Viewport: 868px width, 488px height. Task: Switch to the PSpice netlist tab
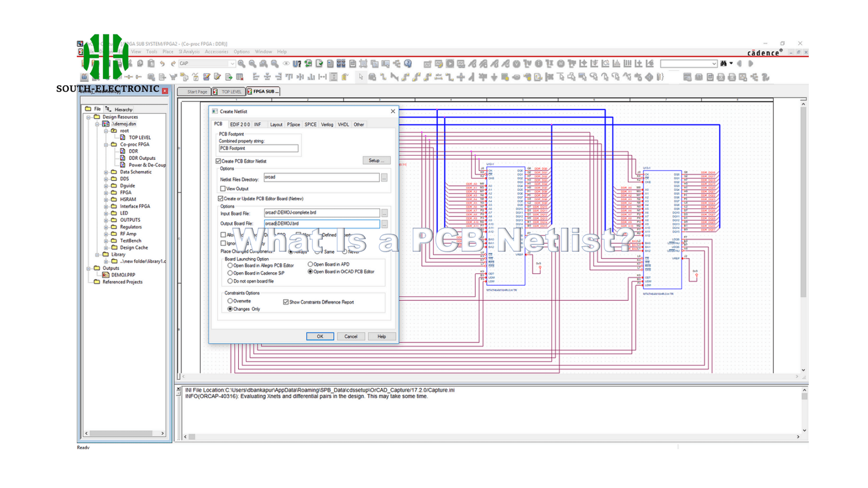click(x=293, y=125)
